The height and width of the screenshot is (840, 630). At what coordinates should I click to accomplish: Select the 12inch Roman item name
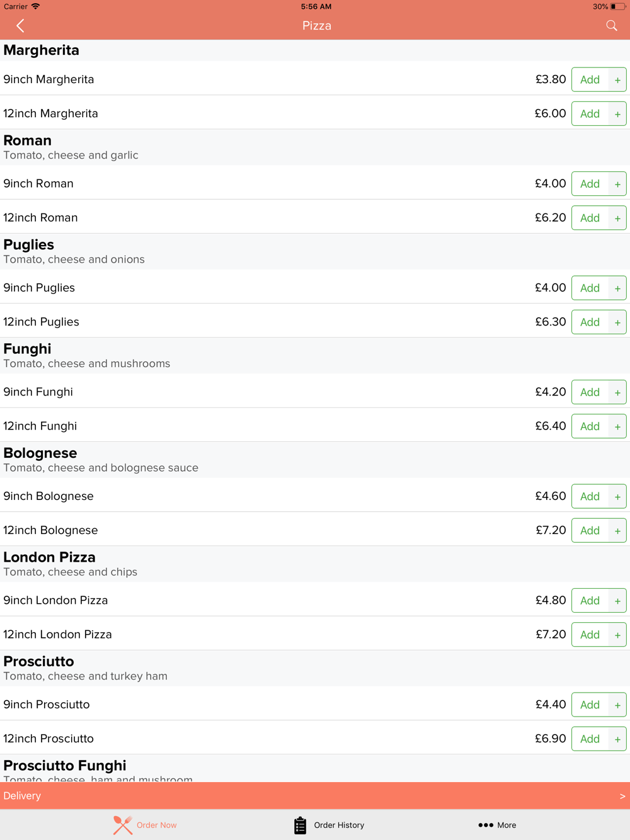pos(40,218)
